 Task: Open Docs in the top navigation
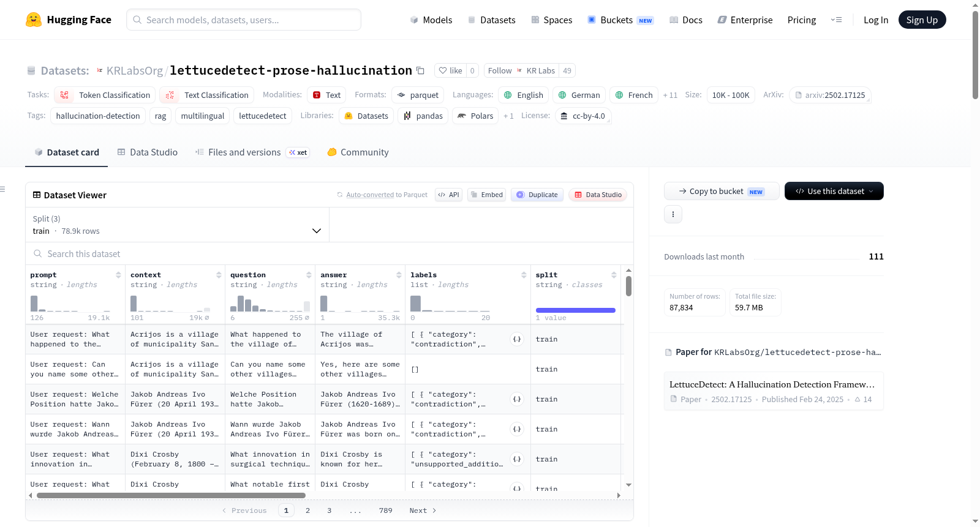[x=686, y=20]
